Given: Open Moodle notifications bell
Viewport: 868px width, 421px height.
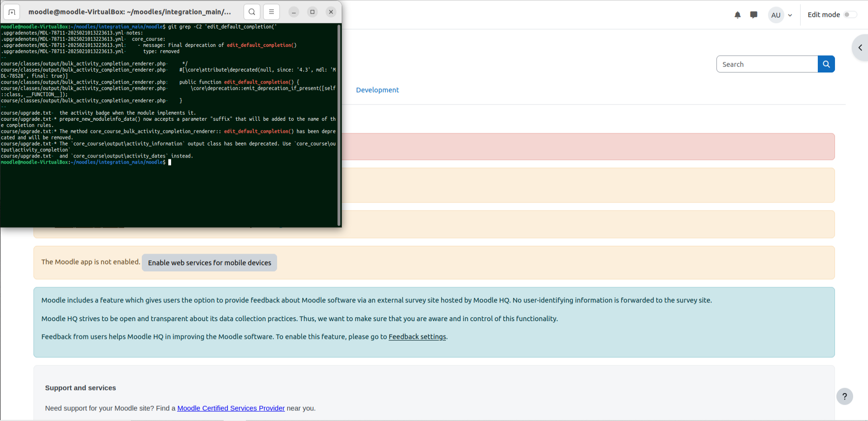Looking at the screenshot, I should tap(737, 15).
